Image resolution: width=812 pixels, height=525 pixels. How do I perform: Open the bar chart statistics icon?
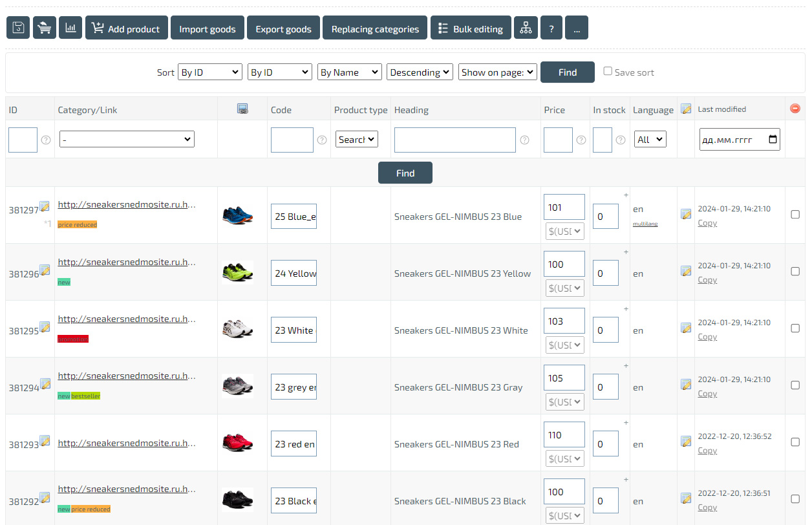[70, 28]
